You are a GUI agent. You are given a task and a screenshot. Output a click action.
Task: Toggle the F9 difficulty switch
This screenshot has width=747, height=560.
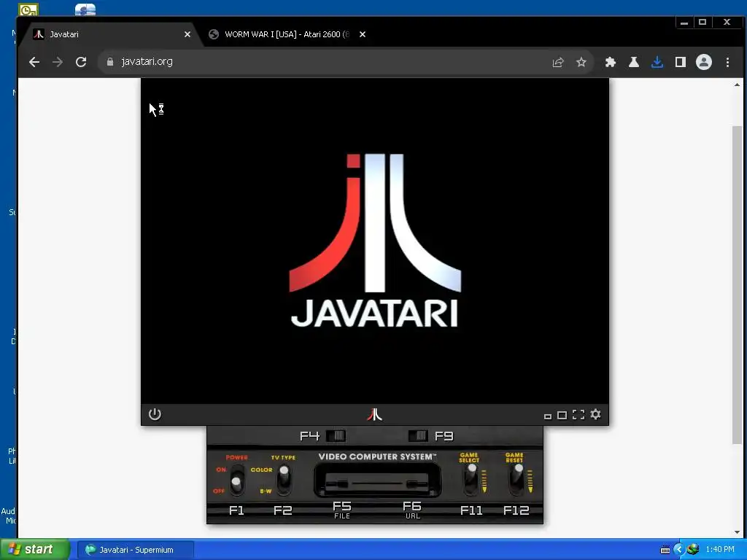418,436
